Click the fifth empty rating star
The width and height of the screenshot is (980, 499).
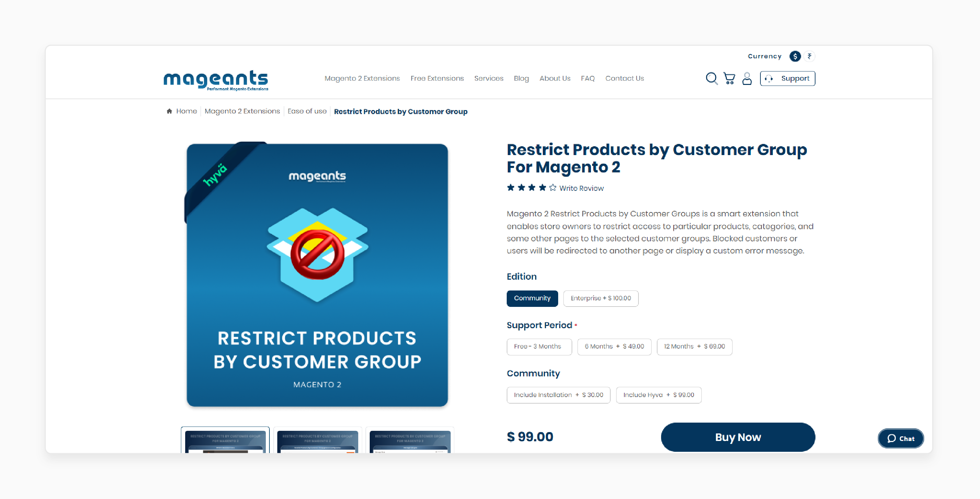point(553,188)
